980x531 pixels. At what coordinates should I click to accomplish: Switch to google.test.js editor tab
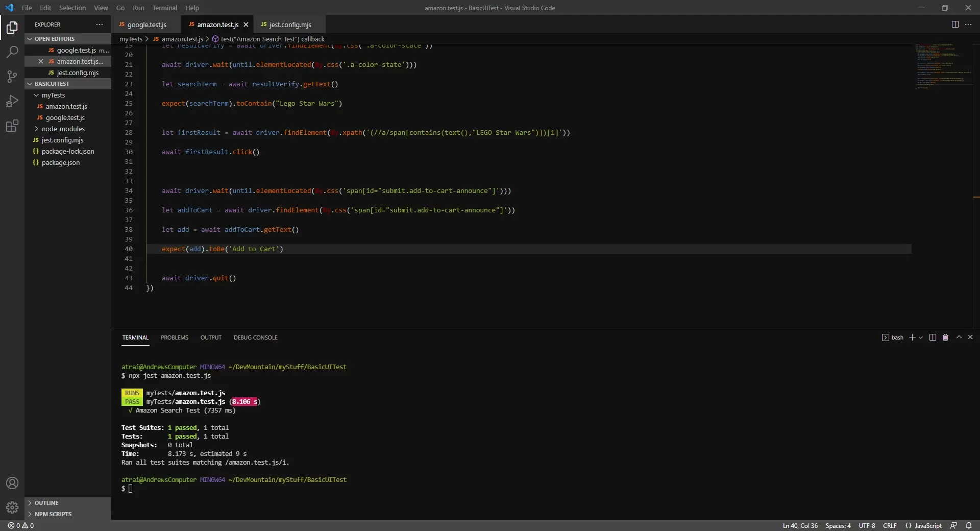tap(147, 25)
